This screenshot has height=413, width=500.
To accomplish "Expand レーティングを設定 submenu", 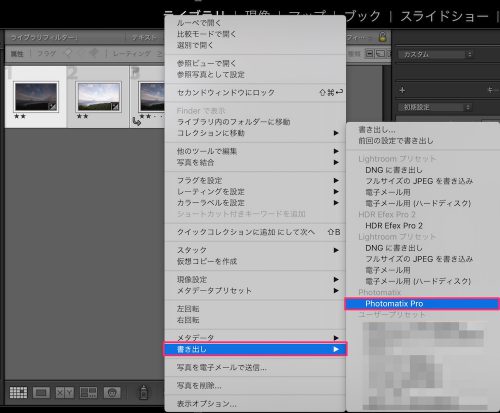I will tap(255, 192).
